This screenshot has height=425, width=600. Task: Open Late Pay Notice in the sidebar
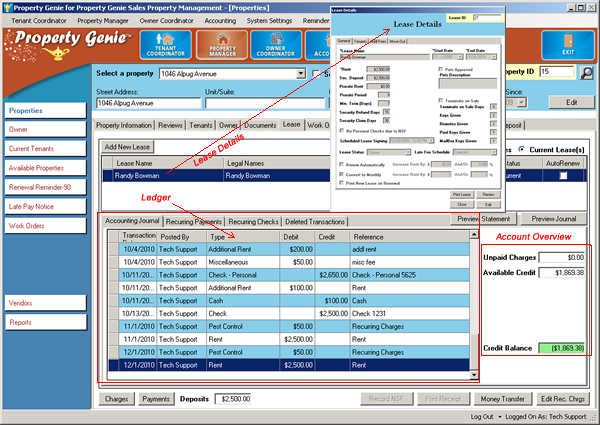click(46, 207)
